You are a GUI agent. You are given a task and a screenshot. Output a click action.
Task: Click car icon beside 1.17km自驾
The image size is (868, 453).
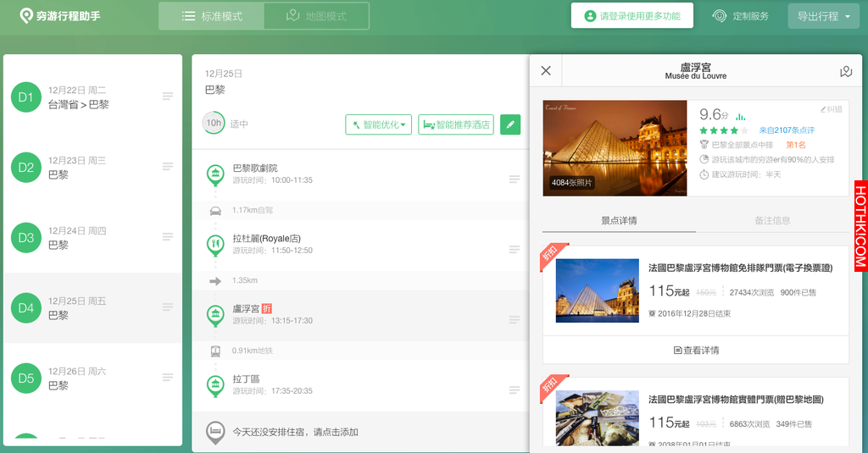(x=215, y=211)
